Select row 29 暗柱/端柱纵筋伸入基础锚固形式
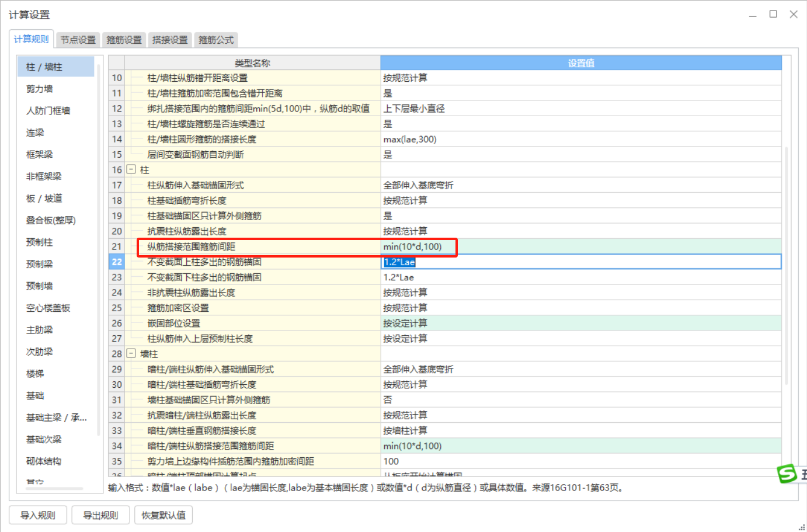Viewport: 807px width, 532px height. pos(210,369)
